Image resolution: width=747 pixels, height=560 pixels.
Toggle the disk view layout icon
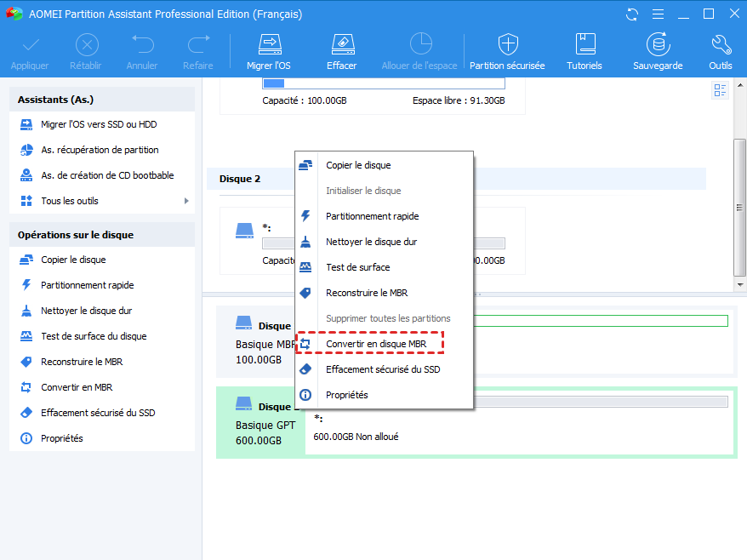tap(720, 89)
